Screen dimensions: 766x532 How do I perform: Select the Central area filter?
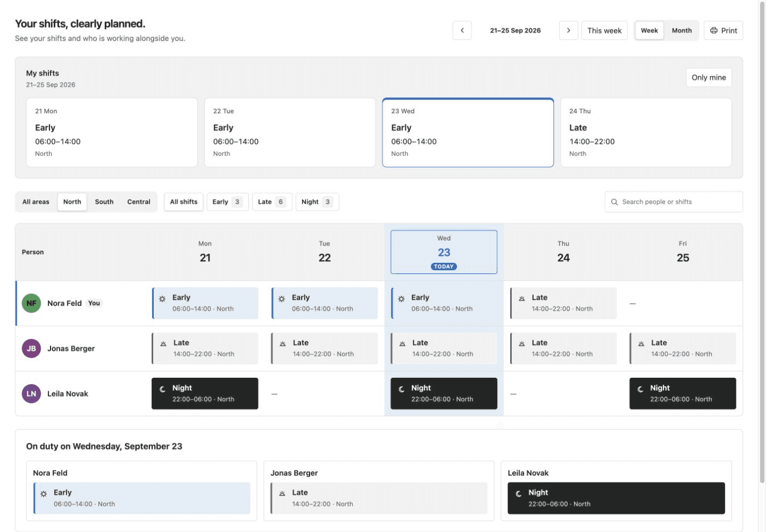(x=139, y=202)
